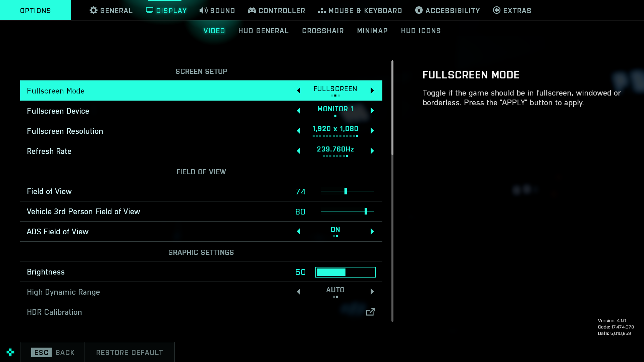Click right arrow to change Fullscreen Device

click(372, 111)
